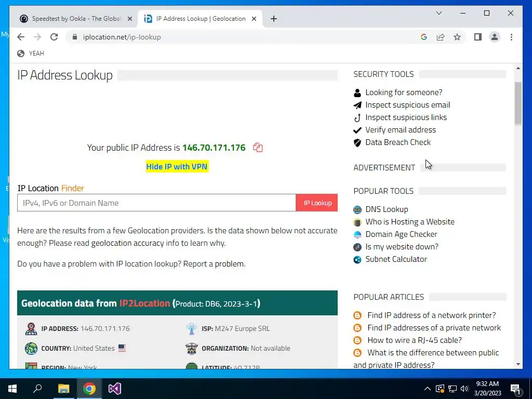The image size is (532, 399).
Task: Open the Looking for someone? link
Action: coord(404,92)
